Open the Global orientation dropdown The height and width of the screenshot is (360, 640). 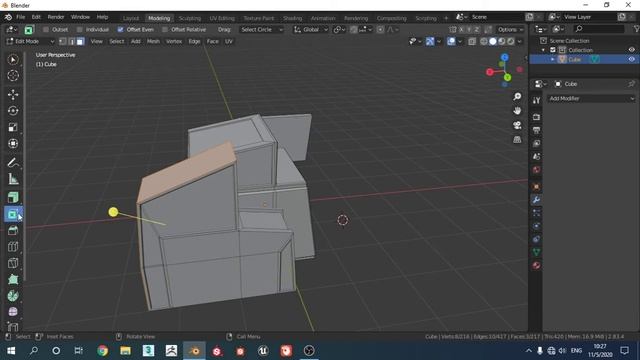[x=311, y=29]
